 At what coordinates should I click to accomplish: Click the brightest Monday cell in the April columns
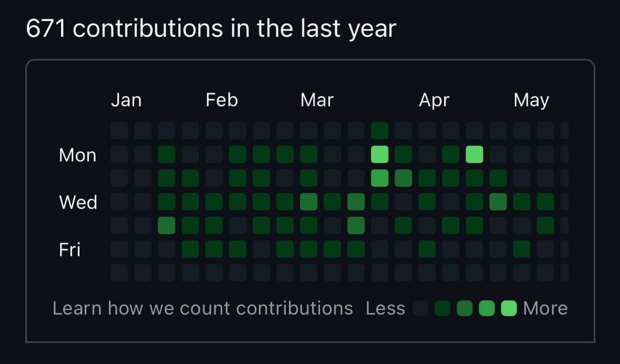(474, 154)
